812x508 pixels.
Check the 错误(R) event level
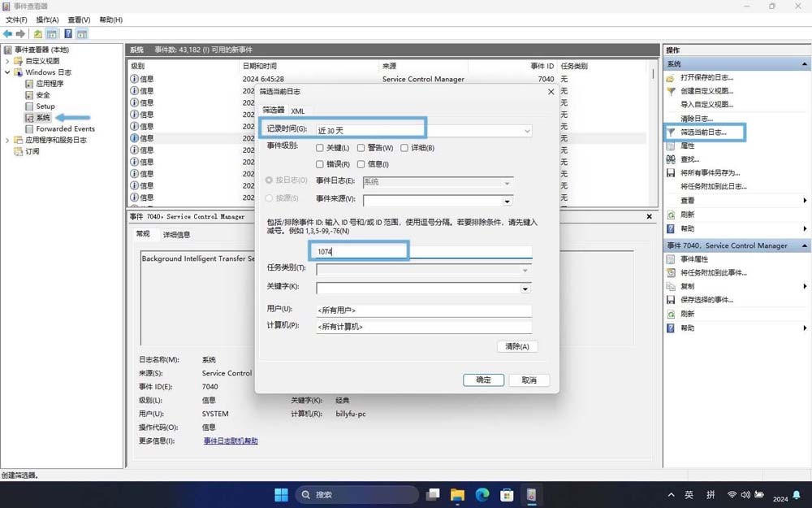(318, 163)
